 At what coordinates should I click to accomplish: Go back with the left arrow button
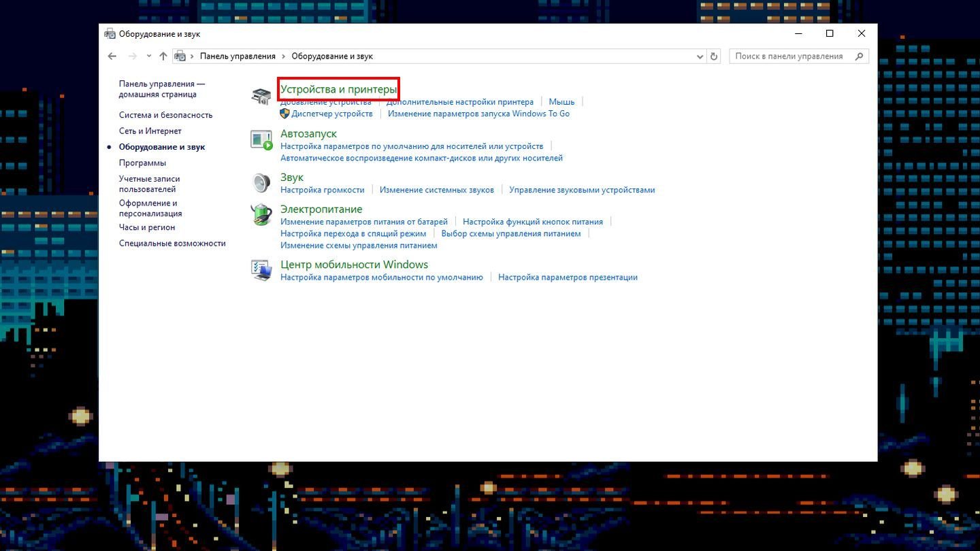(x=112, y=56)
